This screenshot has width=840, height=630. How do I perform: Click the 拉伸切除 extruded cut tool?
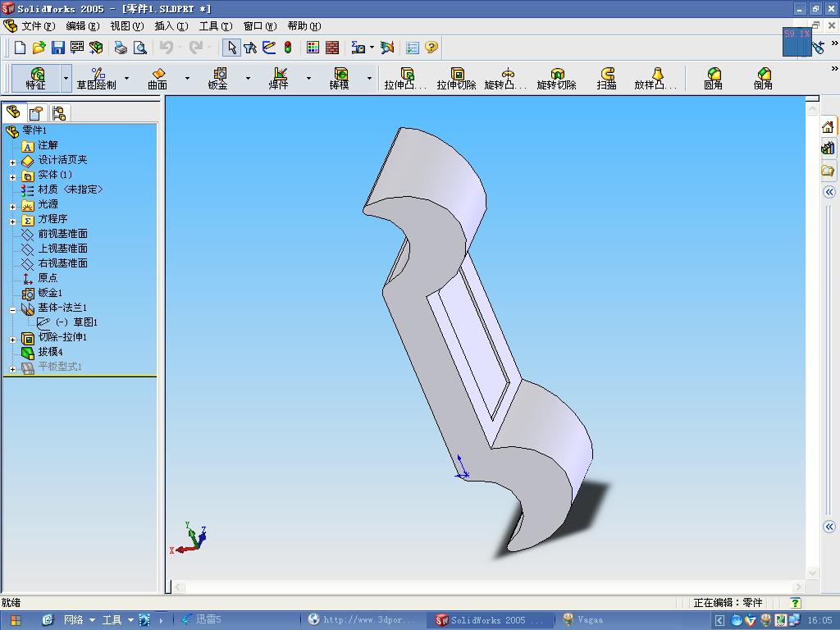pyautogui.click(x=456, y=79)
